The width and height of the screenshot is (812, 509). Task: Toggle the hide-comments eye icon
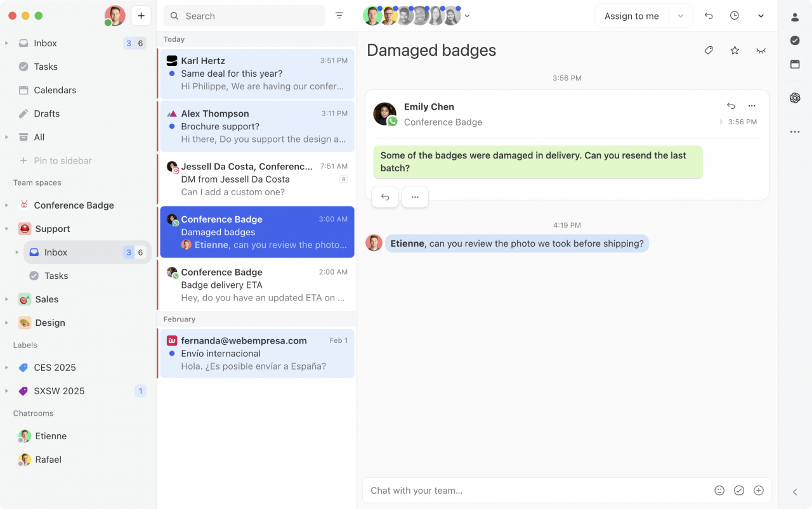761,51
